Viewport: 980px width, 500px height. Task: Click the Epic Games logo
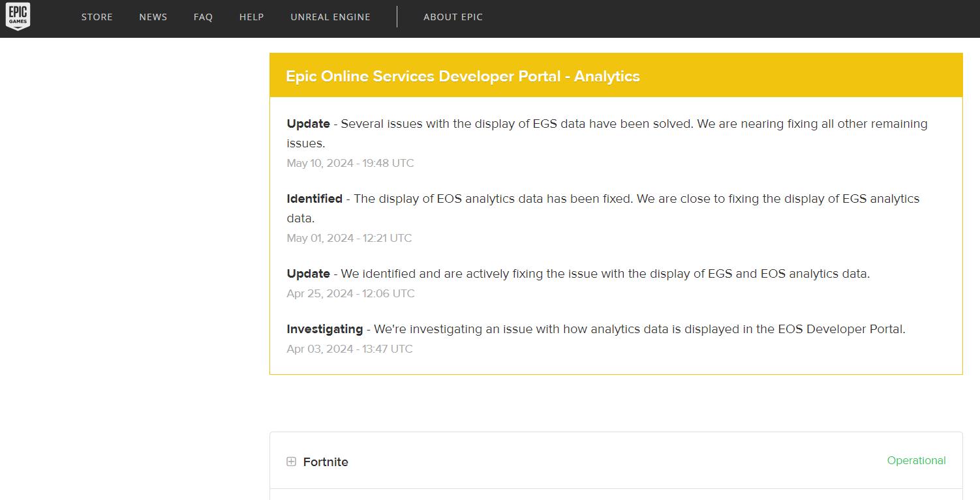click(18, 16)
